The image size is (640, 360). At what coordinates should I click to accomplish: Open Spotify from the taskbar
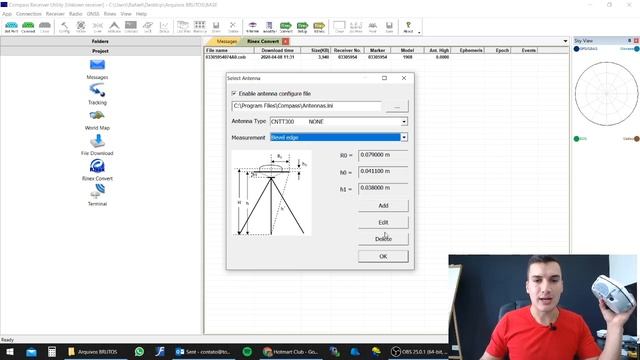click(x=247, y=351)
